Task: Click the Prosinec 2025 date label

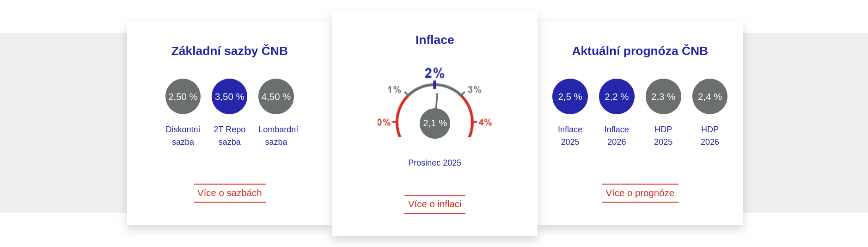Action: tap(435, 163)
